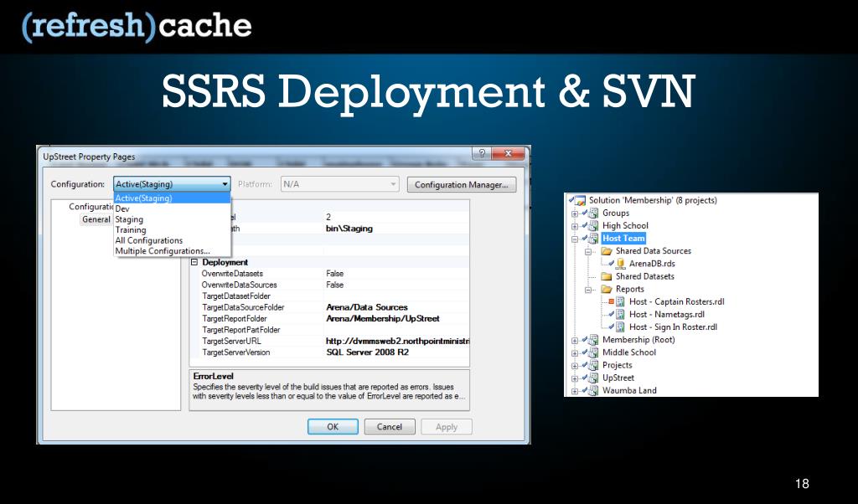Screen dimensions: 858x504
Task: Click the bin\Staging output path value
Action: point(349,229)
